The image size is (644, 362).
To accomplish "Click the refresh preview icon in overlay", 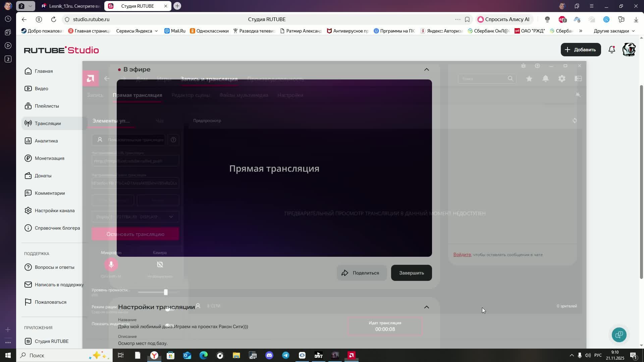I will click(575, 121).
